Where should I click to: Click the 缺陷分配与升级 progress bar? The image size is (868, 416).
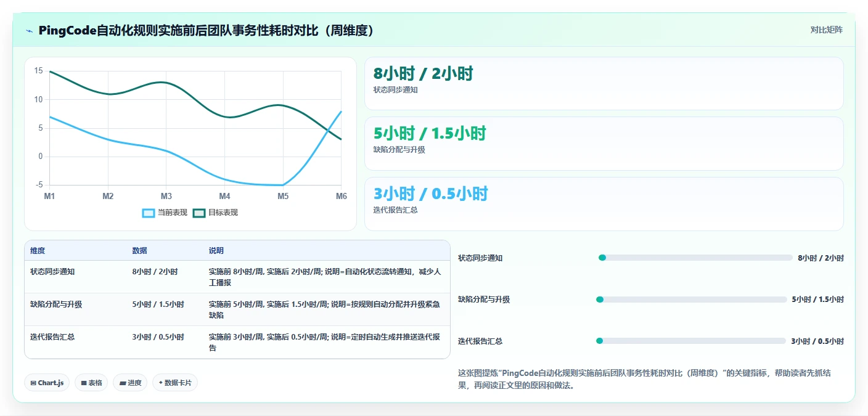tap(691, 300)
